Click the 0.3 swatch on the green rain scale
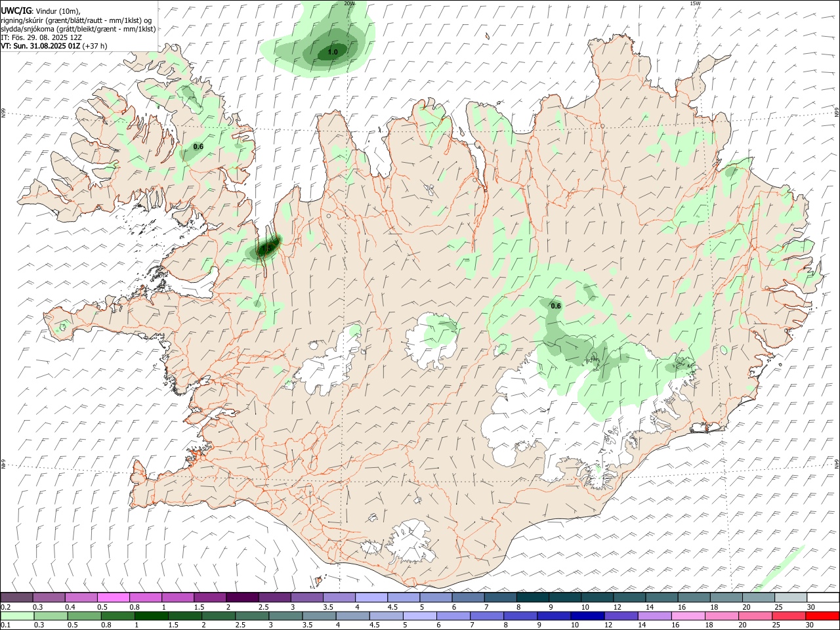Viewport: 840px width, 630px height. pyautogui.click(x=51, y=616)
